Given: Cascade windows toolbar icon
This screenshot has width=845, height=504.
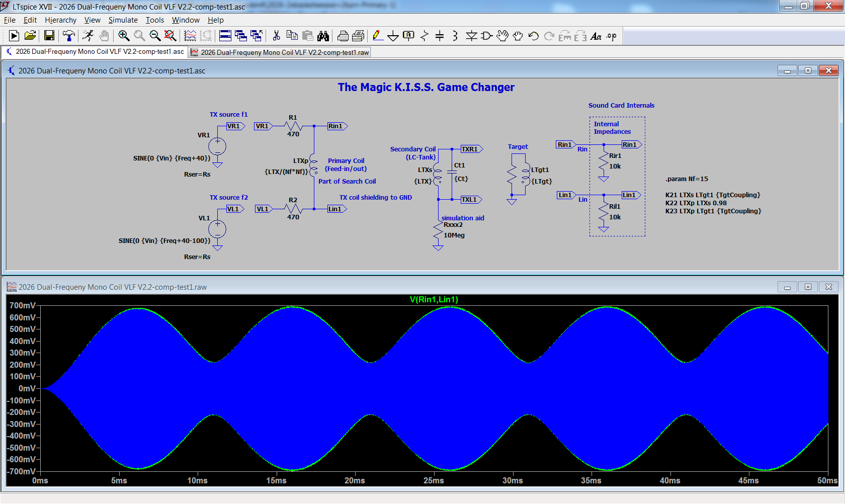Looking at the screenshot, I should pos(241,36).
